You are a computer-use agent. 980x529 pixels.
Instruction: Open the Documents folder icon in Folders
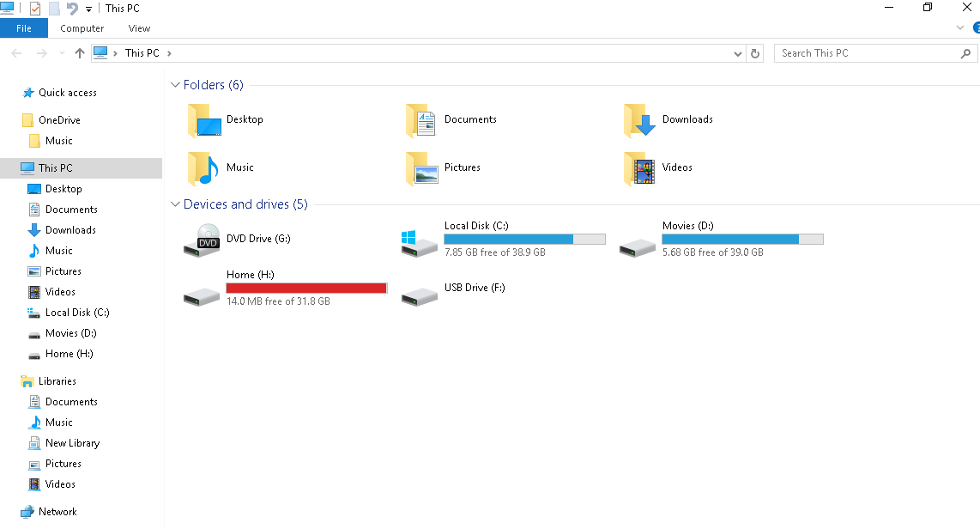pyautogui.click(x=421, y=120)
